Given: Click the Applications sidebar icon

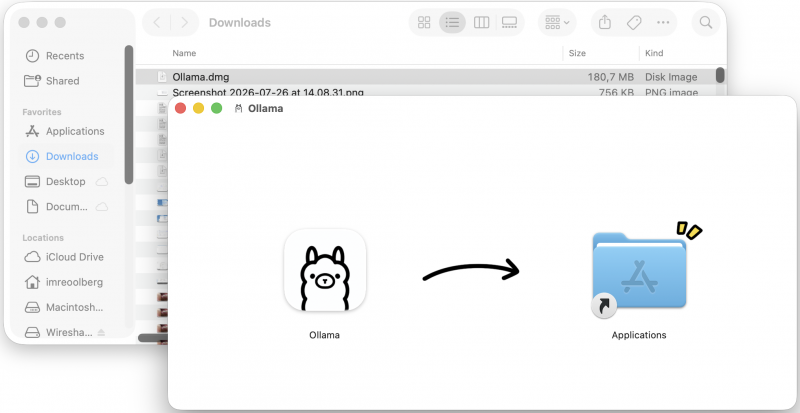Looking at the screenshot, I should click(32, 131).
